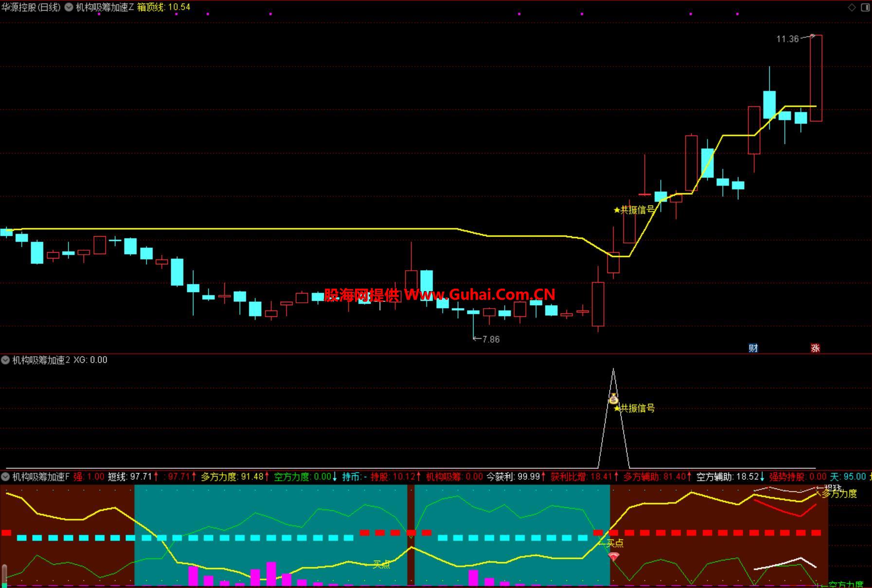Click the vertical slider handle at bottom left

(5, 573)
